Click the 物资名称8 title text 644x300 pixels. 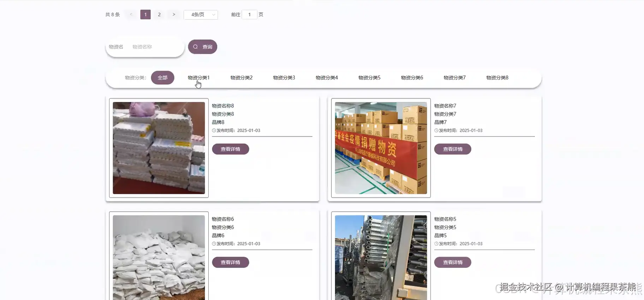point(223,106)
